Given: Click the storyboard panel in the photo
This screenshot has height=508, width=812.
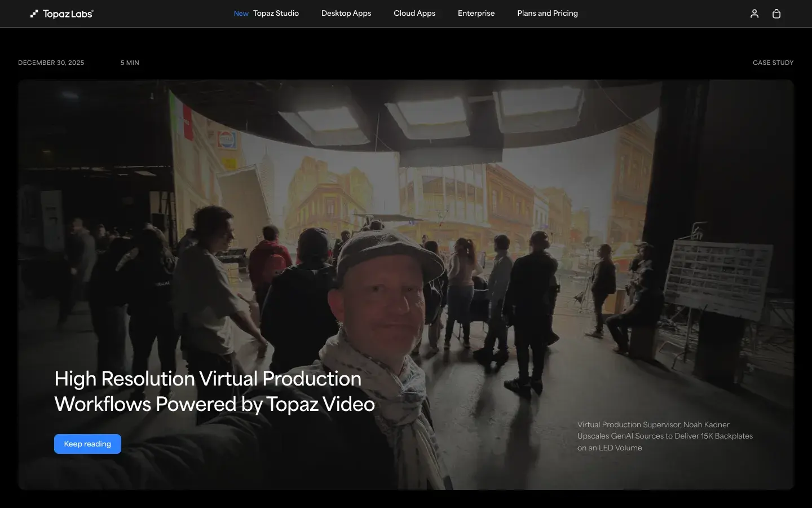Looking at the screenshot, I should pyautogui.click(x=716, y=277).
